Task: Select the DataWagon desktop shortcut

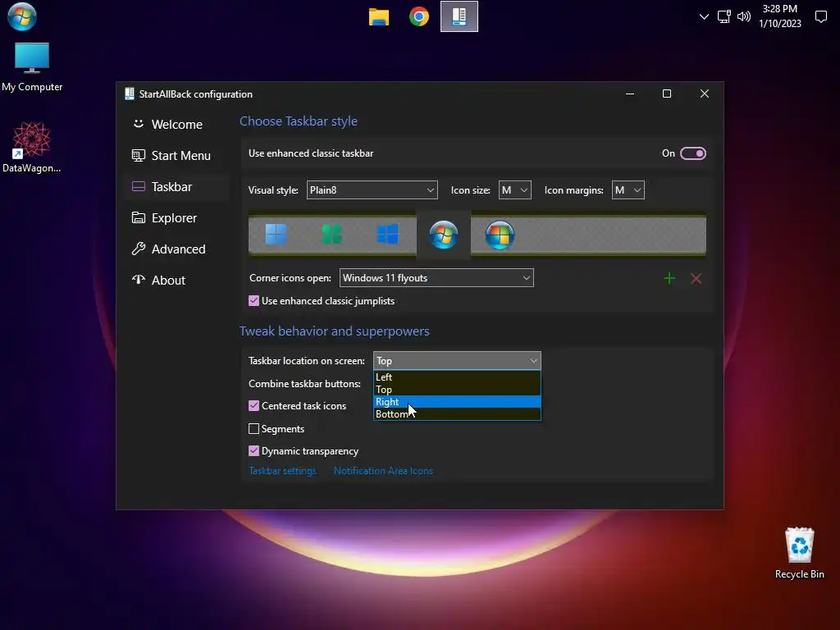Action: pyautogui.click(x=32, y=148)
